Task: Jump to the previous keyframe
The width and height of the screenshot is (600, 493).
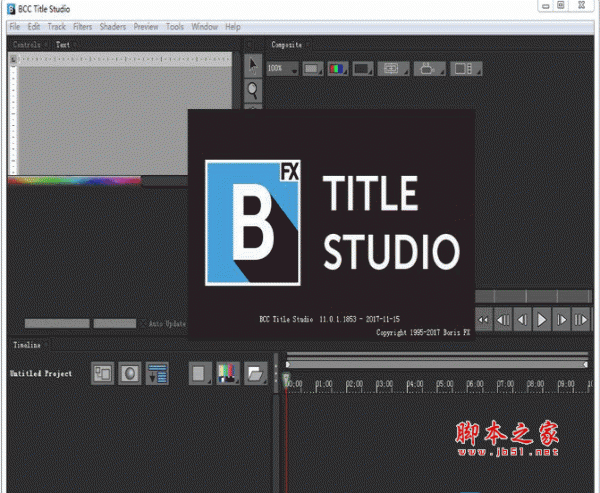Action: coord(503,320)
